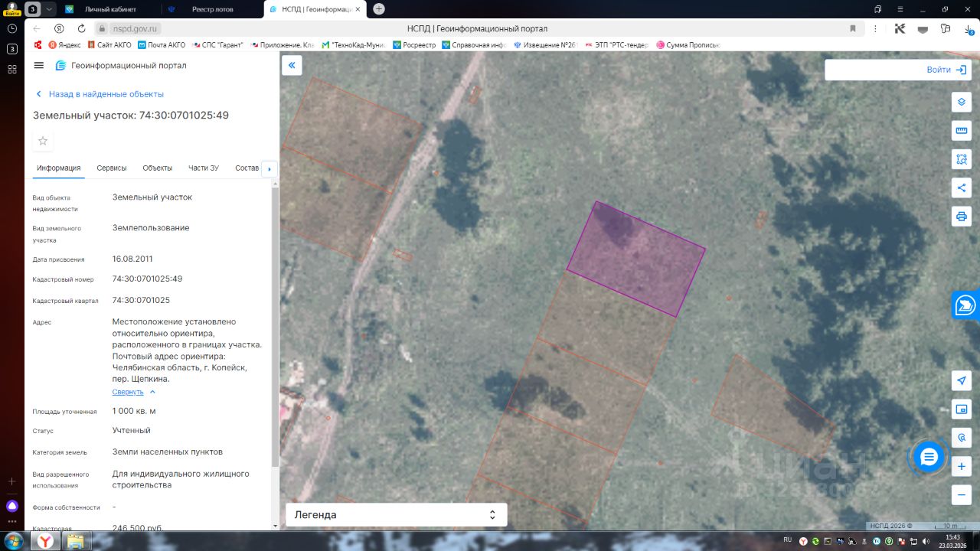Sign in via browser profile Войти avatar
The width and height of the screenshot is (980, 551).
click(12, 9)
